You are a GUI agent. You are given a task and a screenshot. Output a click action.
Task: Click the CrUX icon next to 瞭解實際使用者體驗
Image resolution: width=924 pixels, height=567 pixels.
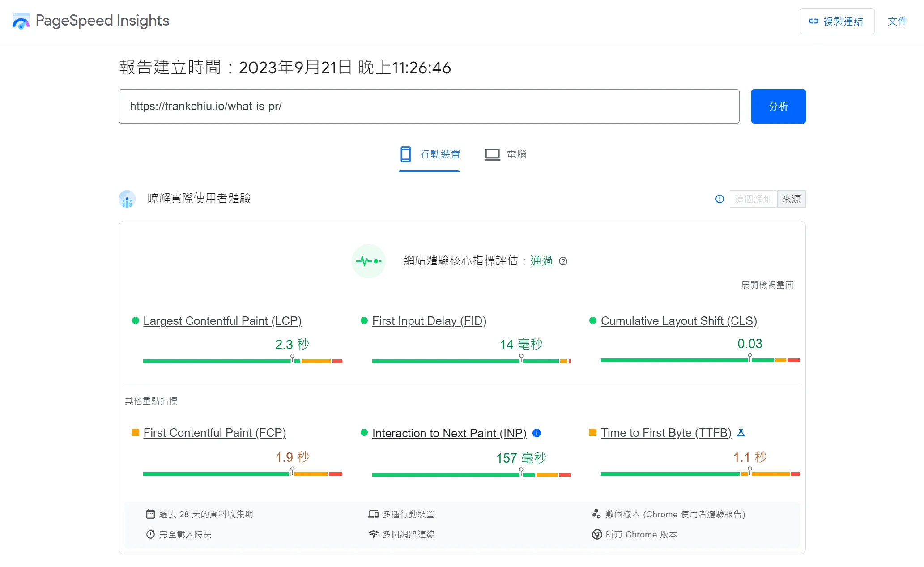[x=127, y=199]
